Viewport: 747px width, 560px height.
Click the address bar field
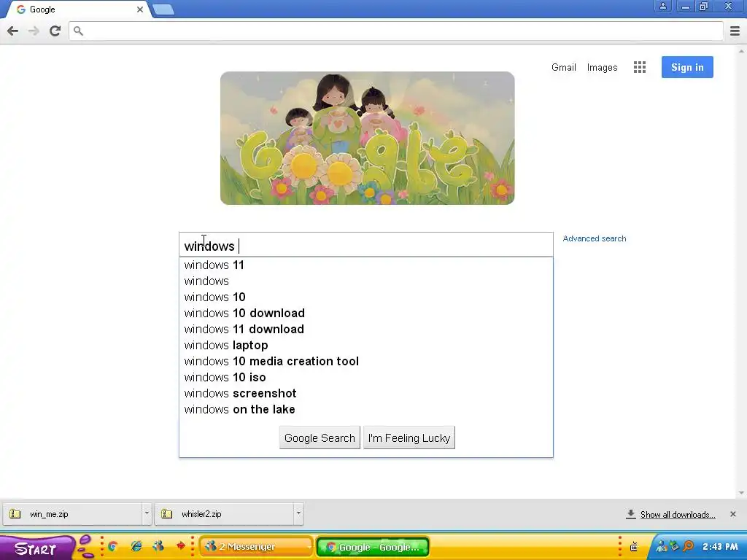[396, 31]
